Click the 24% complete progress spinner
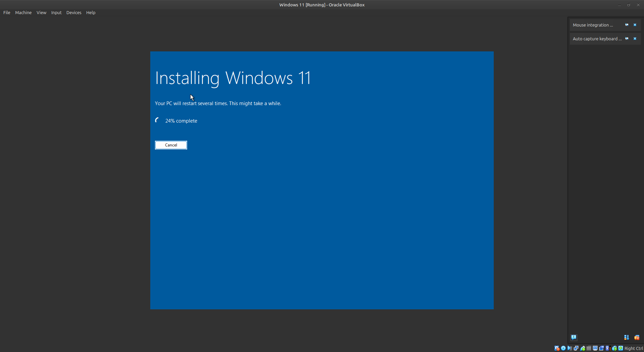Viewport: 644px width, 352px height. click(157, 120)
